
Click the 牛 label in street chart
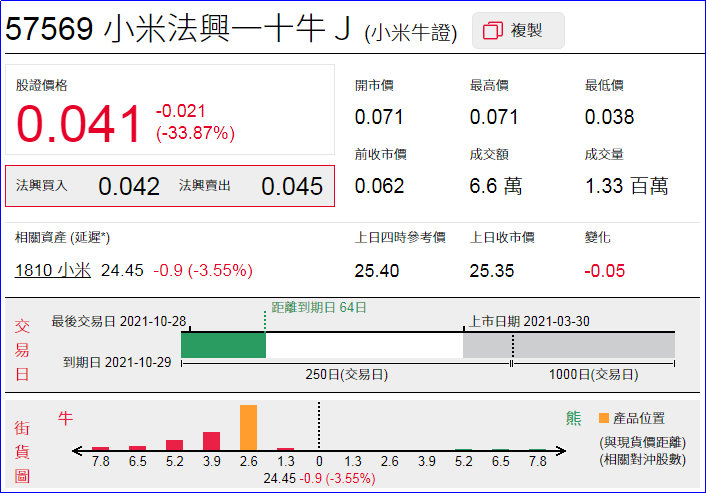(x=65, y=419)
